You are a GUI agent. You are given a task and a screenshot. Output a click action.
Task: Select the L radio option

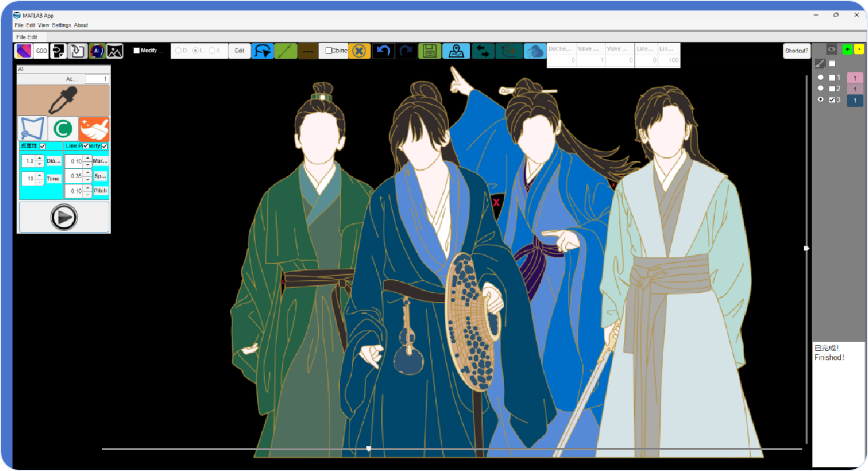pos(195,51)
